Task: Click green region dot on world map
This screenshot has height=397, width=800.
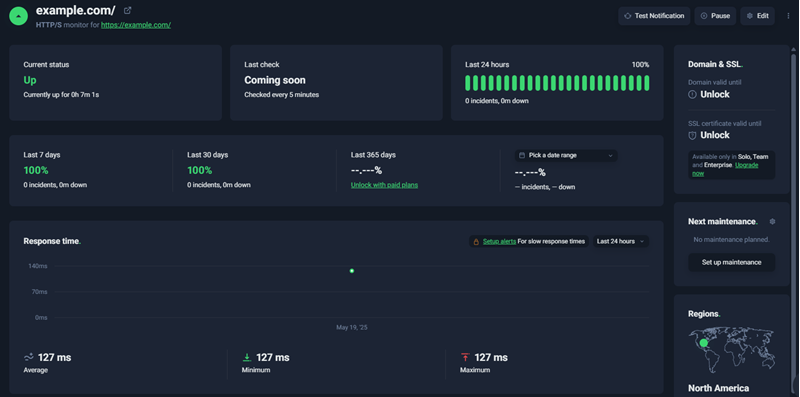Action: pos(704,343)
